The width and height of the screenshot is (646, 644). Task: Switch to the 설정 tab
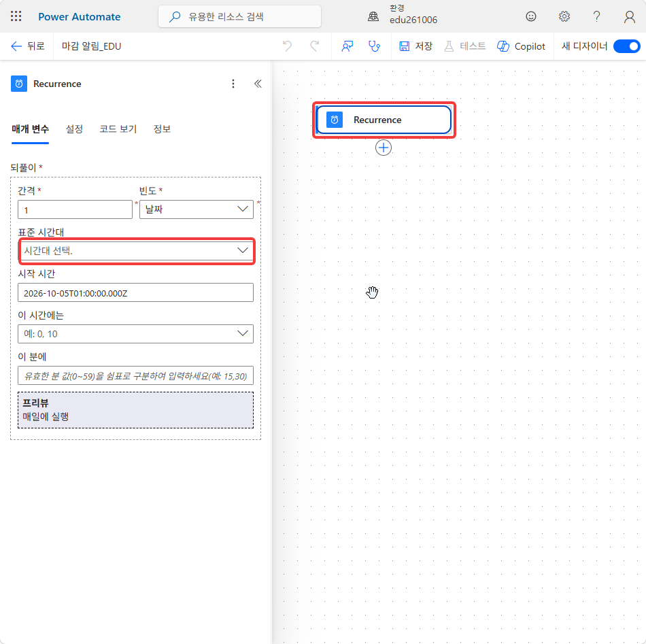click(x=75, y=129)
